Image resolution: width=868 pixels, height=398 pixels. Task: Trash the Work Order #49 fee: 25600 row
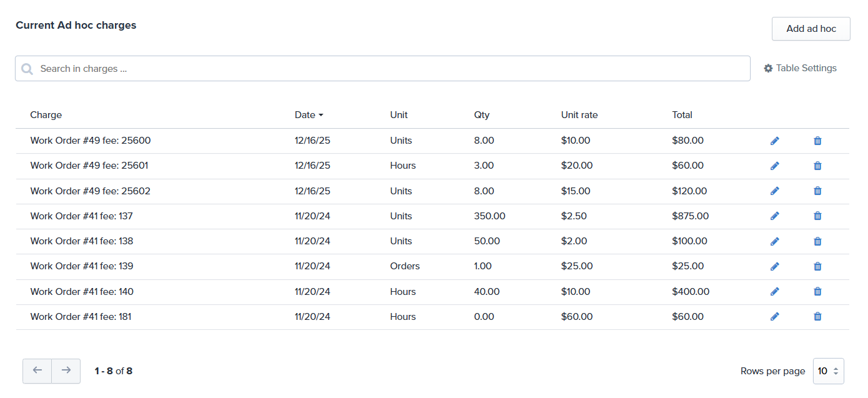817,141
